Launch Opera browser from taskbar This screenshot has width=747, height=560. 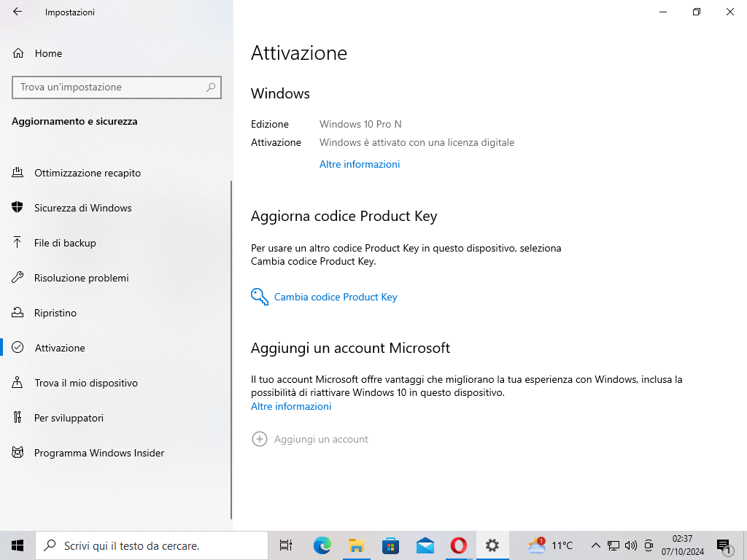[459, 545]
